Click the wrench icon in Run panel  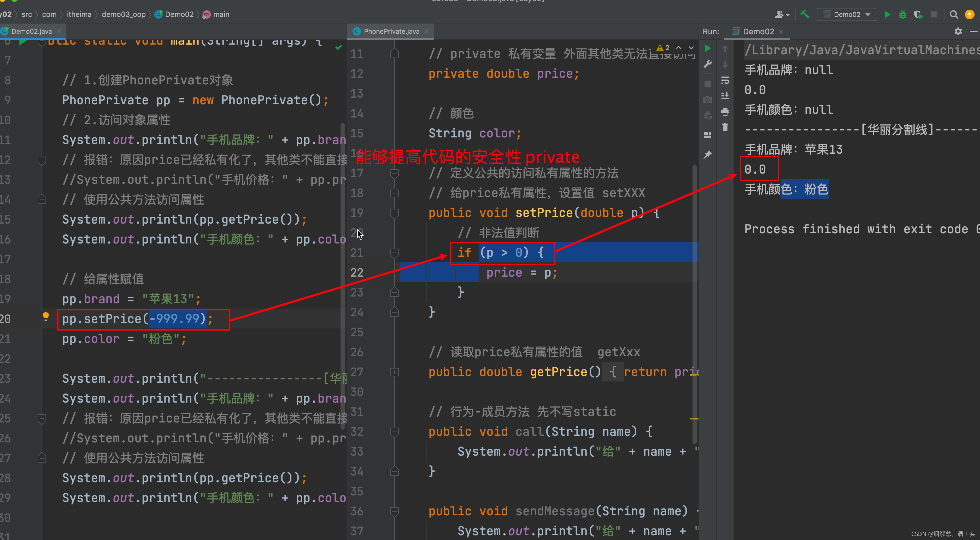(x=708, y=64)
